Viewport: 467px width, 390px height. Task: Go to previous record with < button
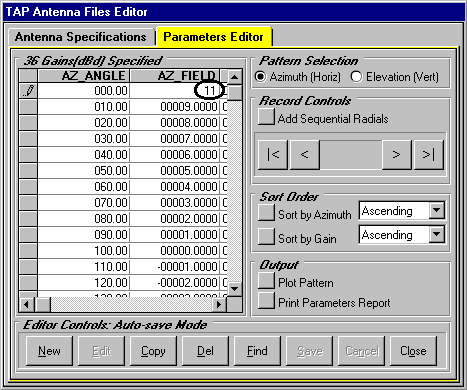tap(305, 155)
